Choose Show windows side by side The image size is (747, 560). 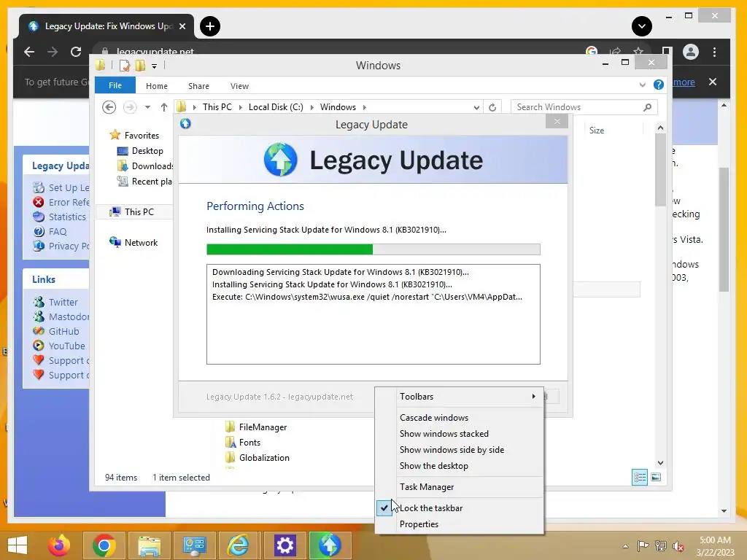(x=470, y=450)
